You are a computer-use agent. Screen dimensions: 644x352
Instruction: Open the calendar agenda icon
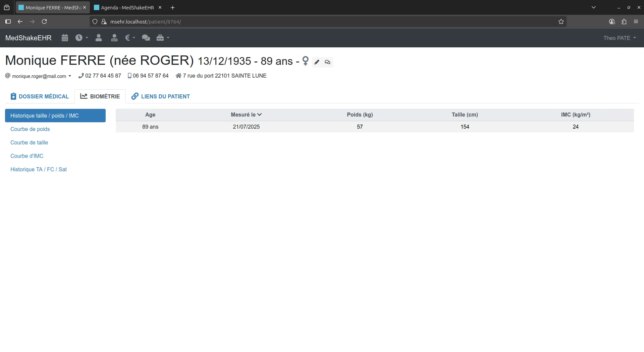click(x=65, y=38)
